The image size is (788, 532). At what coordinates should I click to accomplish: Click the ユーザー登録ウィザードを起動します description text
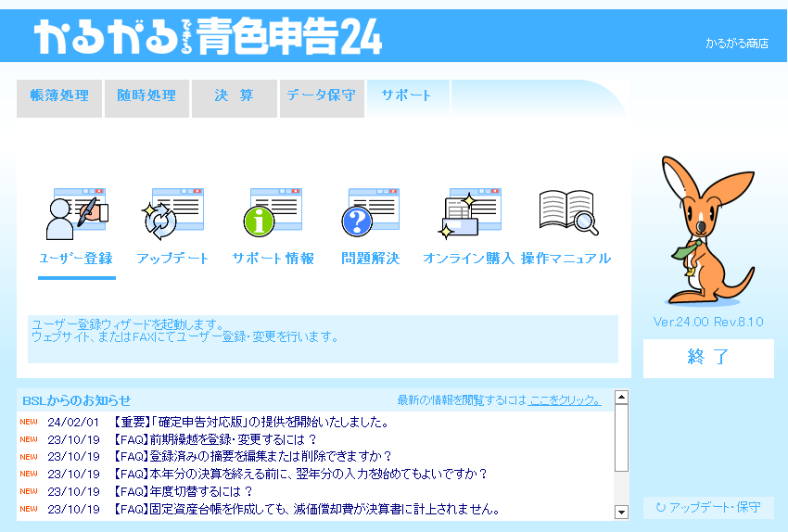128,324
